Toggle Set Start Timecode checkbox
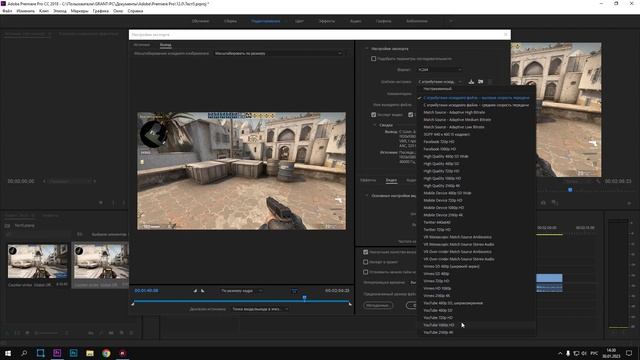Screen dimensions: 640x360 click(366, 272)
